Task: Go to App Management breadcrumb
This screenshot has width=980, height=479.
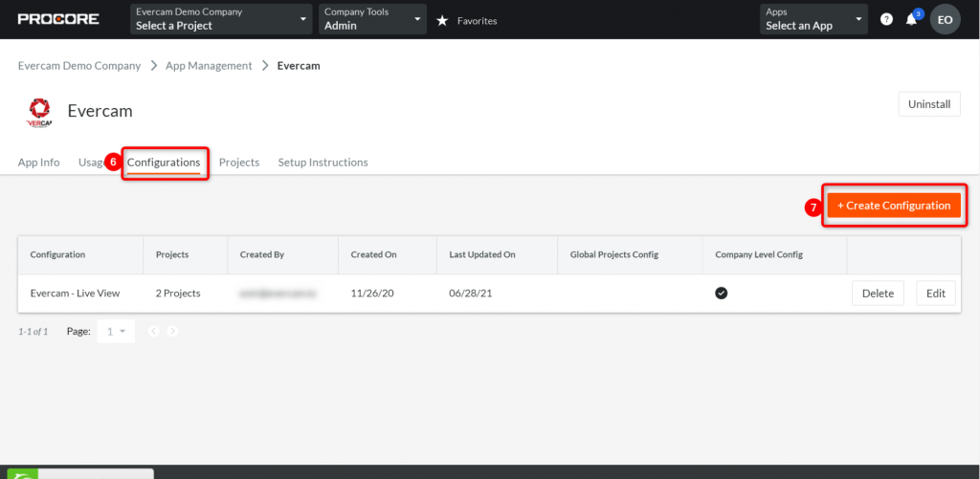Action: pyautogui.click(x=209, y=66)
